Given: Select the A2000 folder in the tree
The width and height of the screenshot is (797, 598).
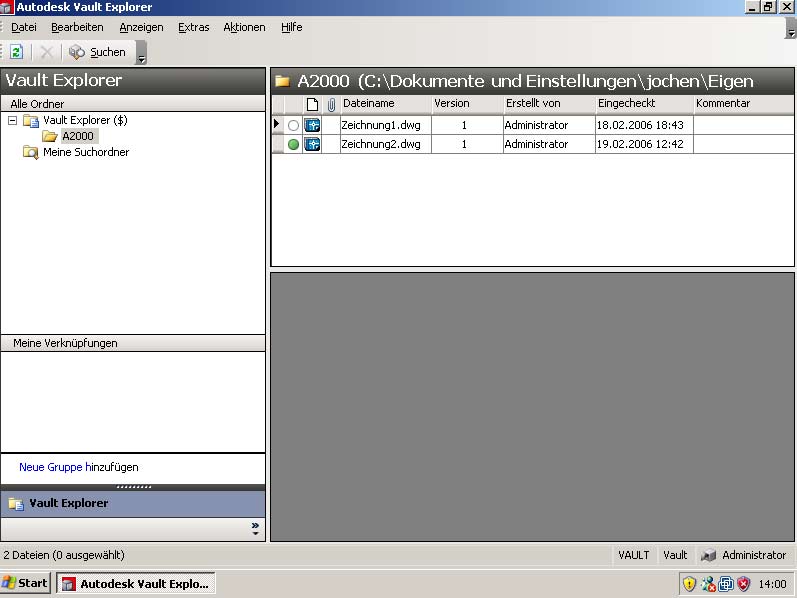Looking at the screenshot, I should coord(78,136).
